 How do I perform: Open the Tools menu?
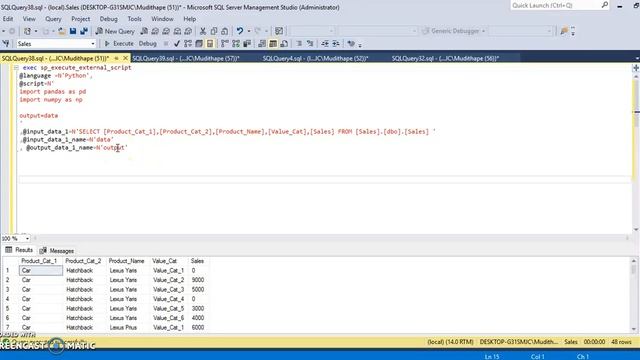pyautogui.click(x=134, y=19)
